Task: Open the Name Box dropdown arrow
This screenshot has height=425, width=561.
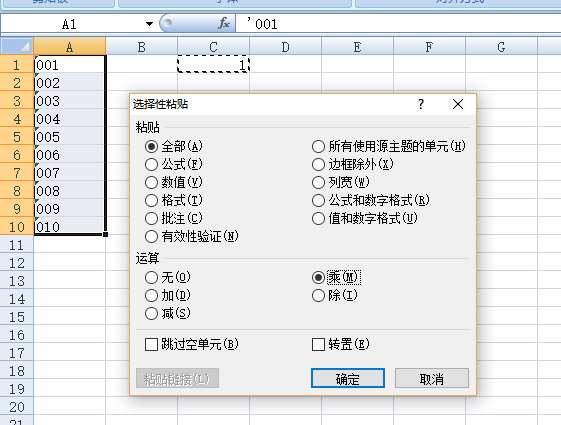Action: coord(149,24)
